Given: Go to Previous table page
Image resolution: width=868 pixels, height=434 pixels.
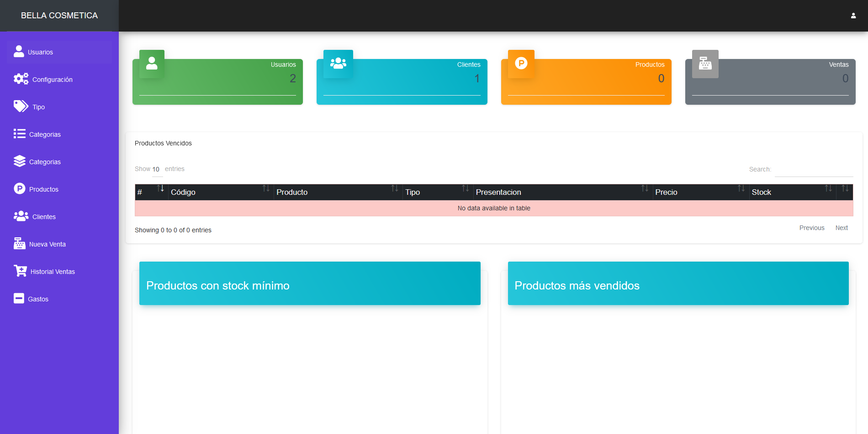Looking at the screenshot, I should pos(812,228).
